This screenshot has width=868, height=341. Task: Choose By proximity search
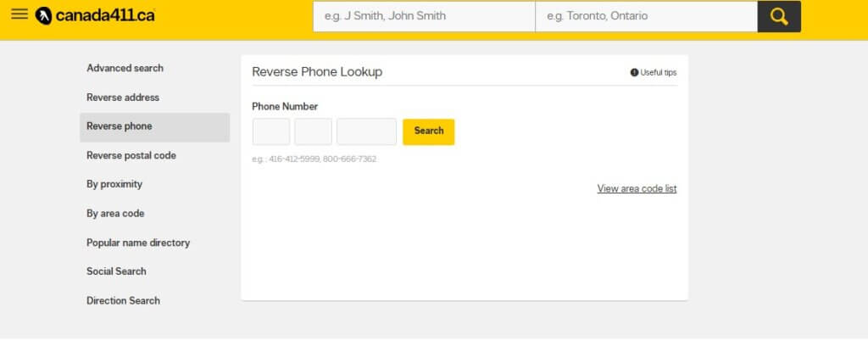click(114, 184)
